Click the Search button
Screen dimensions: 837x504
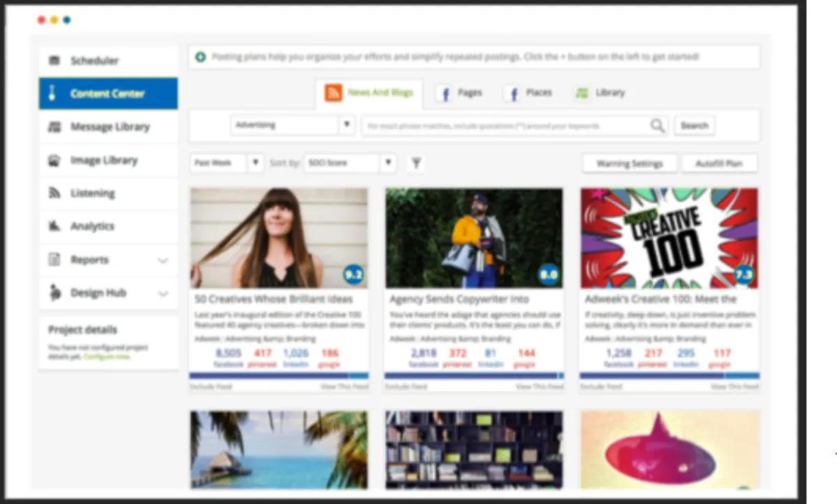(694, 126)
